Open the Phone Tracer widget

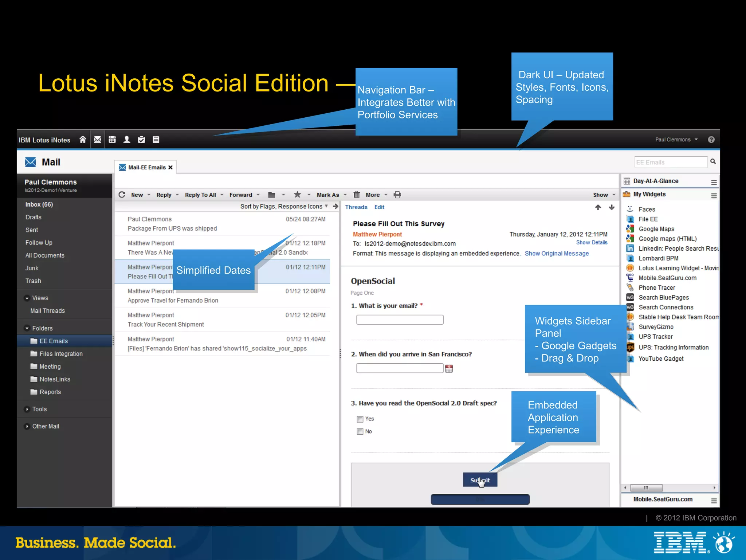tap(656, 288)
